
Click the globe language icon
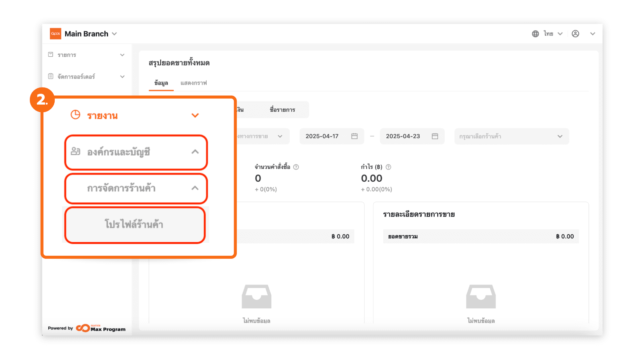click(535, 34)
